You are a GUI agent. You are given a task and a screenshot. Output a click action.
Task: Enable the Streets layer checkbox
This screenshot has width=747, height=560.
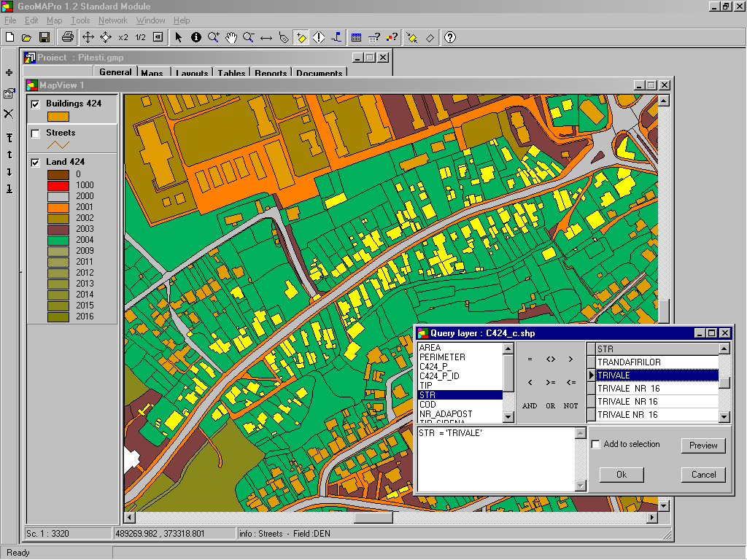[x=36, y=133]
